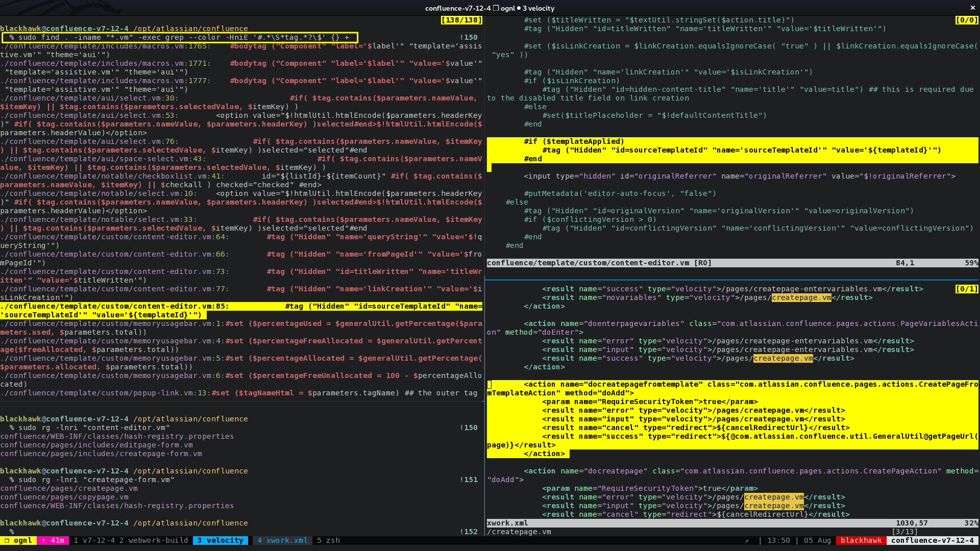Click the arrow indicator in the status bar
The image size is (980, 551).
pyautogui.click(x=747, y=541)
